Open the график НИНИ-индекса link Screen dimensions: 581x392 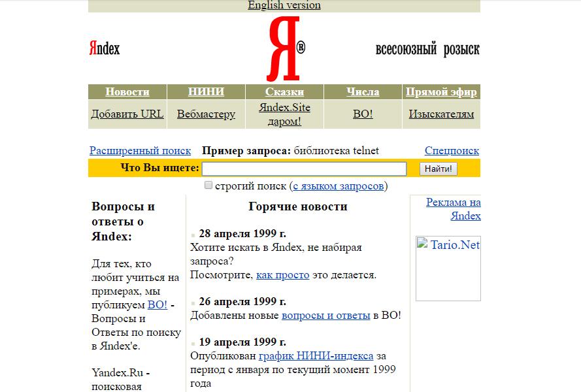click(316, 356)
